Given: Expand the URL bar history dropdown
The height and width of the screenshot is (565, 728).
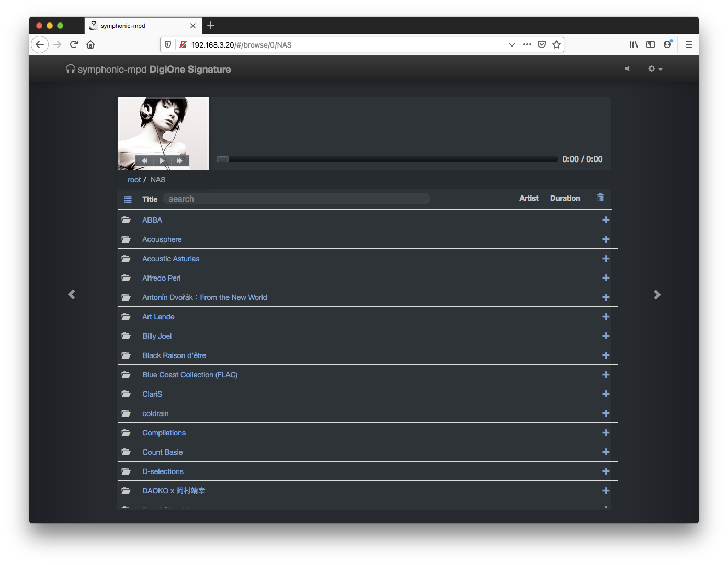Looking at the screenshot, I should point(511,44).
